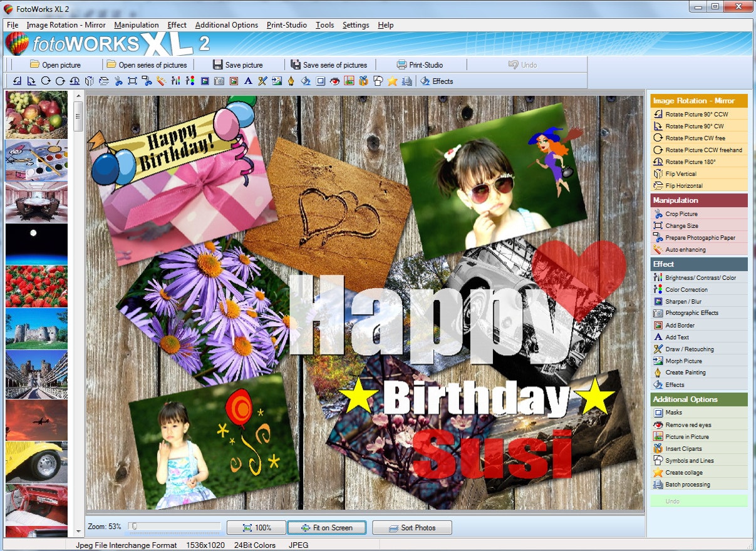Click Save serie of pictures
The width and height of the screenshot is (756, 551).
click(x=329, y=64)
